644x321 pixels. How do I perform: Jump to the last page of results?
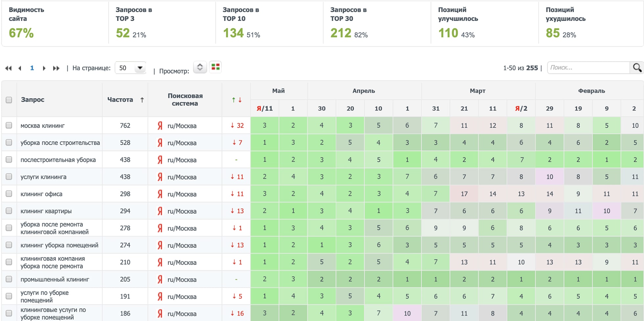coord(56,68)
